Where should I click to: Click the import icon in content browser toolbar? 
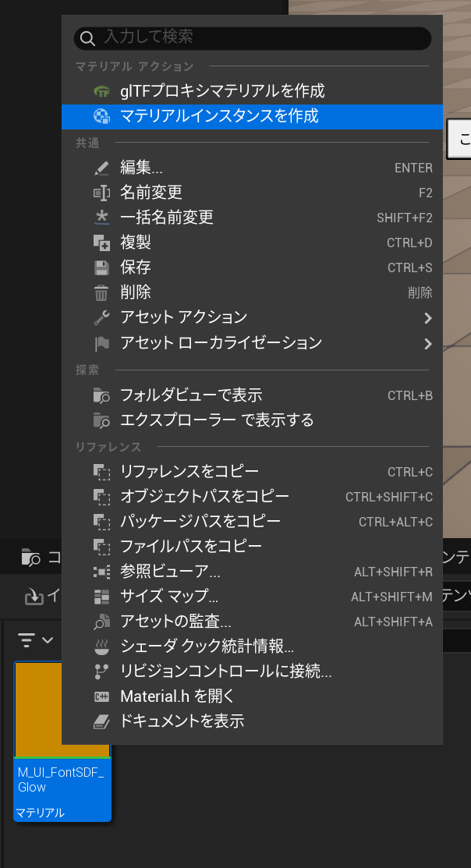pyautogui.click(x=34, y=596)
